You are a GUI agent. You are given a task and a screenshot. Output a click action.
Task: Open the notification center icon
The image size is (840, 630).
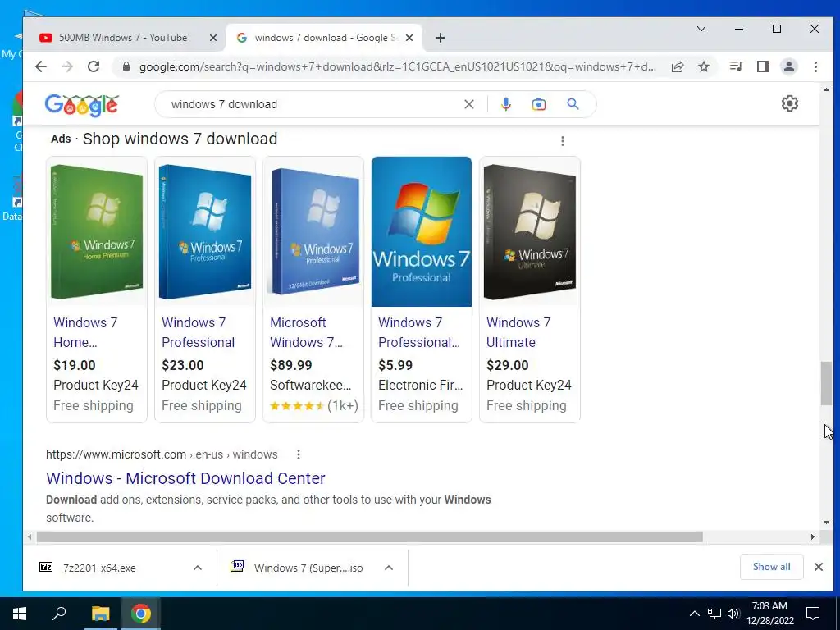[x=813, y=614]
